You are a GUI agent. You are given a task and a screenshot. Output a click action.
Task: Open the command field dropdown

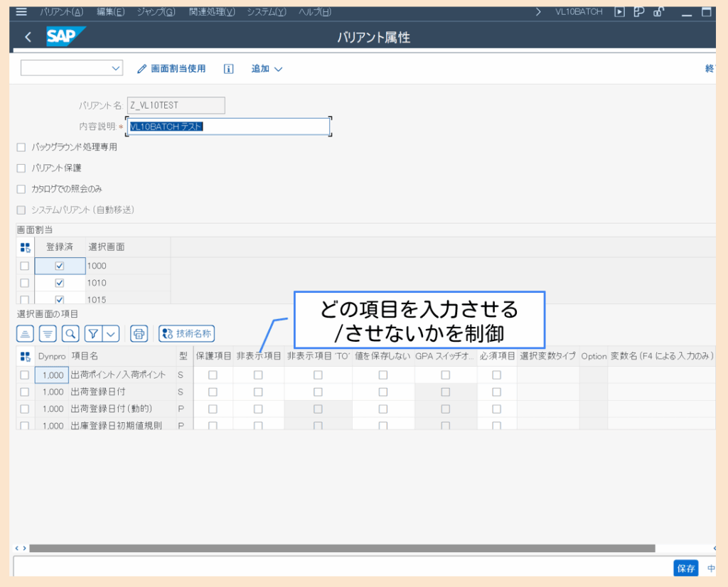pyautogui.click(x=116, y=69)
